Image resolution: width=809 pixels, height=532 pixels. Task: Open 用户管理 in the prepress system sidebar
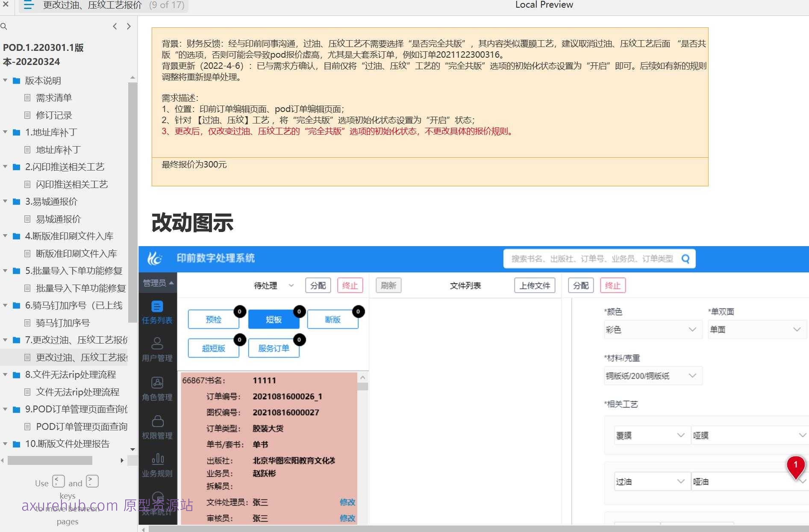tap(157, 348)
